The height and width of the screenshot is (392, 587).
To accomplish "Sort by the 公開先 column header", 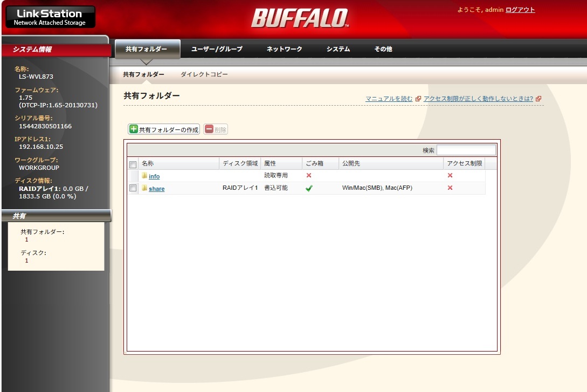I will 391,163.
